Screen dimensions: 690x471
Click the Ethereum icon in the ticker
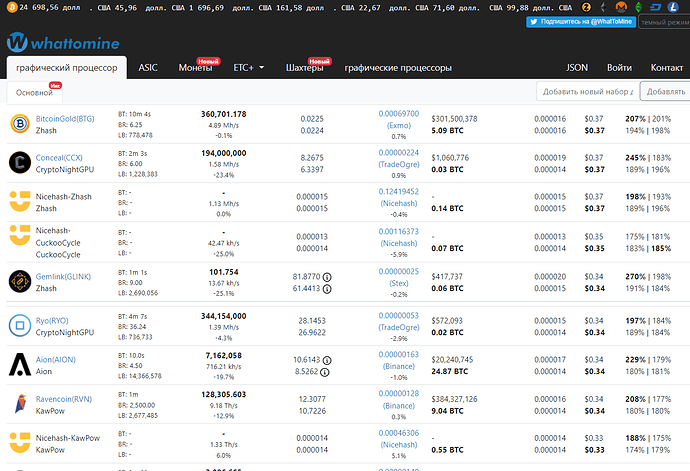[603, 7]
